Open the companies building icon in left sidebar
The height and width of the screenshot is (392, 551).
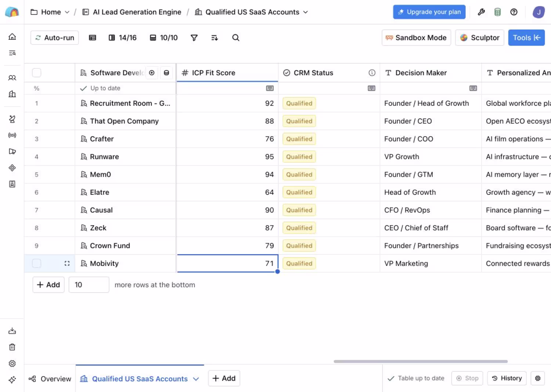(x=12, y=94)
